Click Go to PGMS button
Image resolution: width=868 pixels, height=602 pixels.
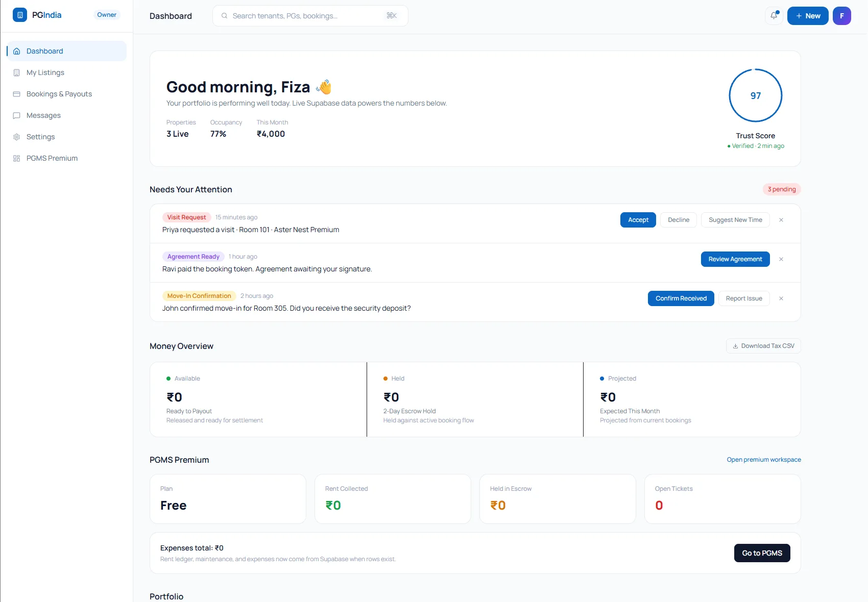(762, 553)
